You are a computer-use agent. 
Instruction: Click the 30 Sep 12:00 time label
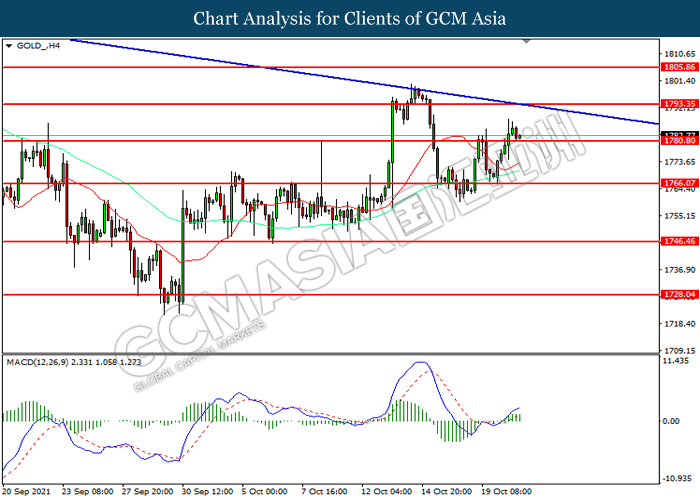coord(208,492)
